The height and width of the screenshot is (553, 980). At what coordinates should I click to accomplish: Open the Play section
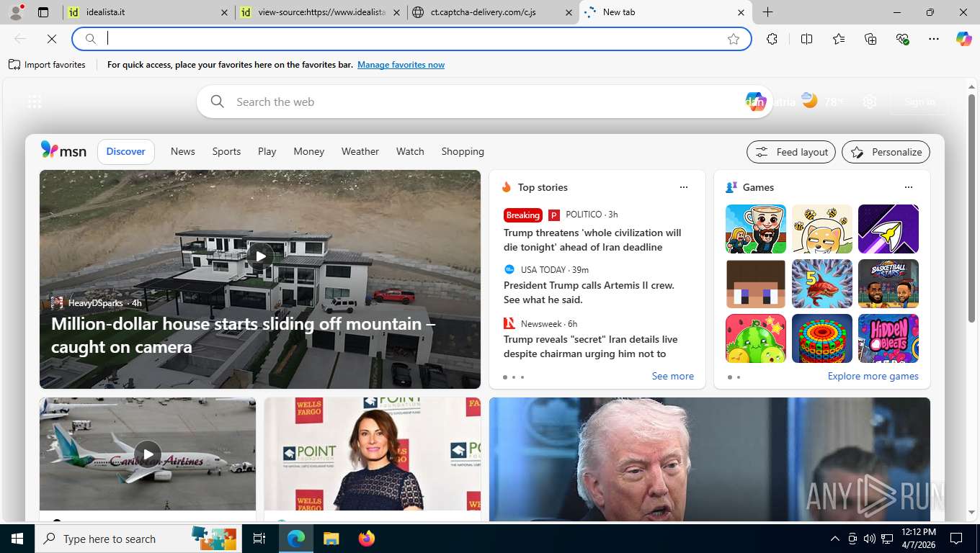click(x=267, y=151)
